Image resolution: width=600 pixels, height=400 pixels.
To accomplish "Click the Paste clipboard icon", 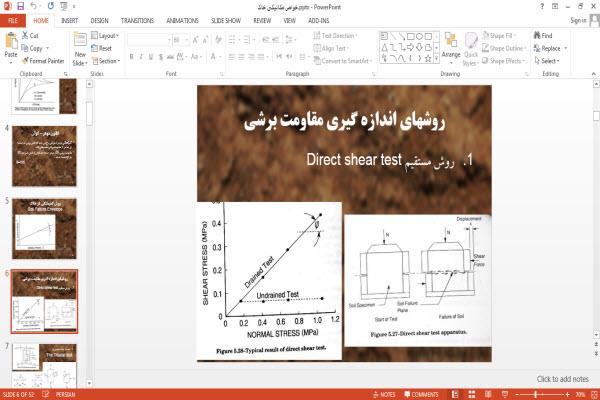I will [11, 41].
